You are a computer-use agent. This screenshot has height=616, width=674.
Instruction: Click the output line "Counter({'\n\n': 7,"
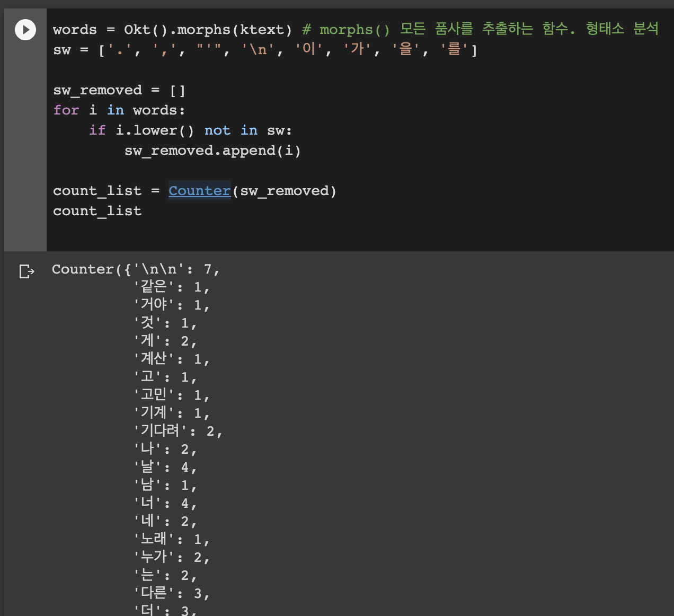tap(136, 269)
